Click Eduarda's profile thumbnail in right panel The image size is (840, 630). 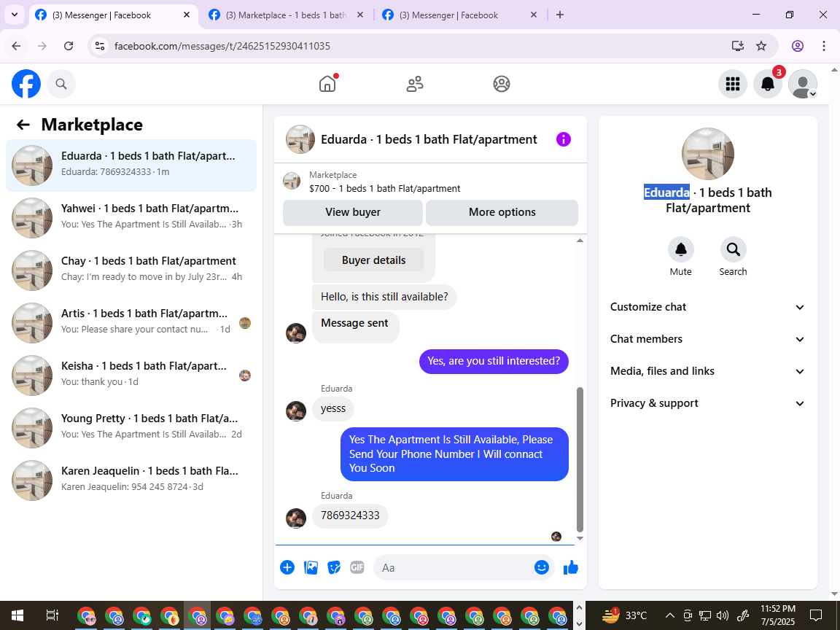708,154
